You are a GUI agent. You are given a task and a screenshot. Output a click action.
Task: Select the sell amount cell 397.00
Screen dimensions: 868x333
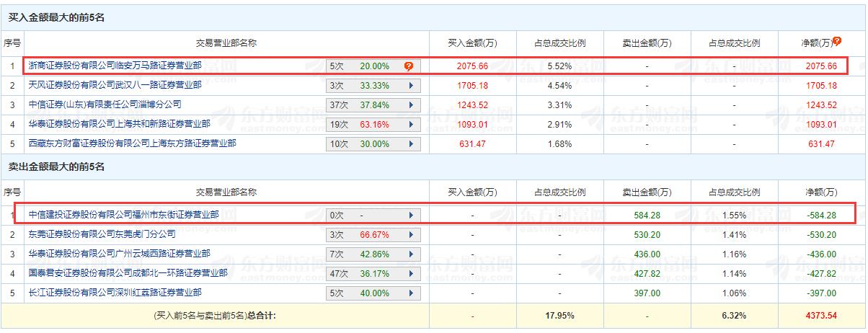click(647, 293)
